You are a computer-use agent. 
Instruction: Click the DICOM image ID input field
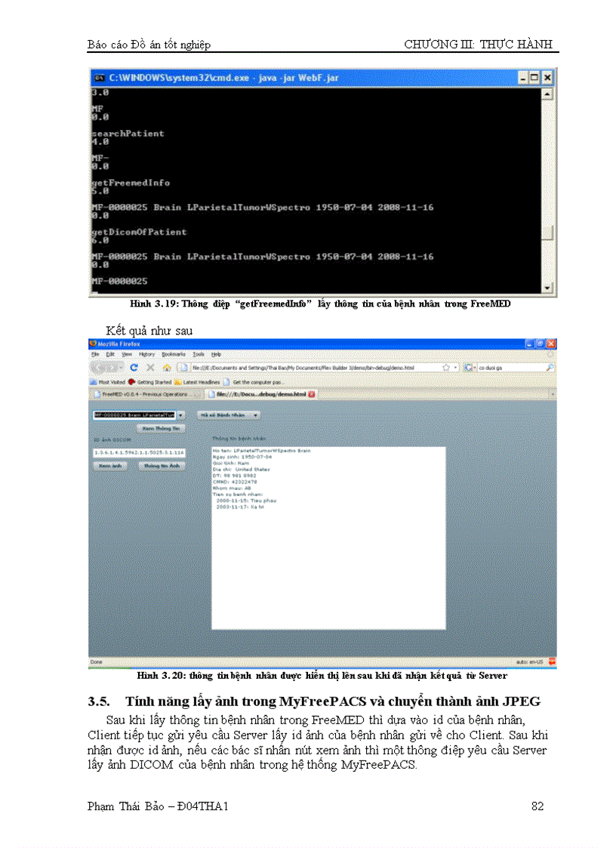pyautogui.click(x=139, y=453)
